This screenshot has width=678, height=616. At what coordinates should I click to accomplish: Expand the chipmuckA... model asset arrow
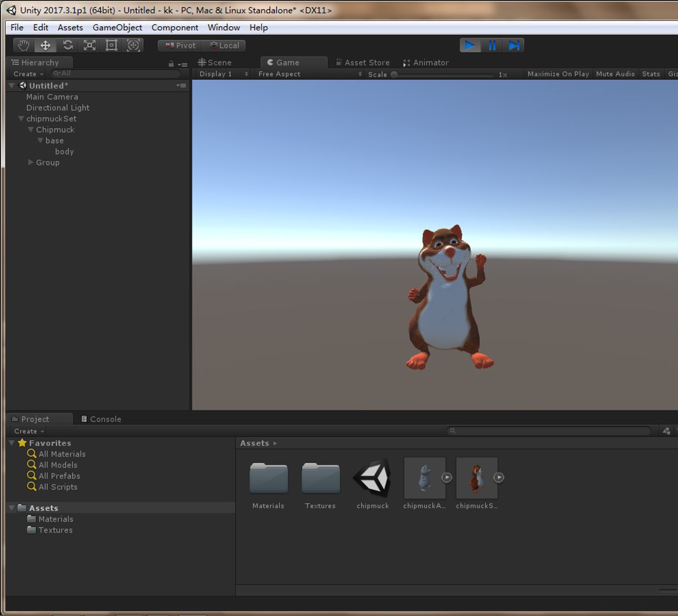[x=447, y=477]
